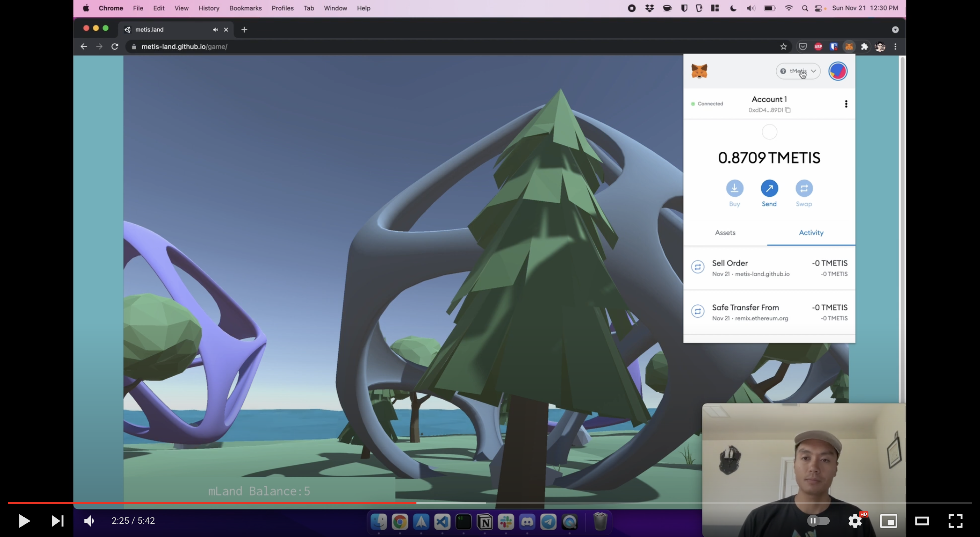Viewport: 980px width, 537px height.
Task: Open the Chrome three-dot menu
Action: pos(895,47)
